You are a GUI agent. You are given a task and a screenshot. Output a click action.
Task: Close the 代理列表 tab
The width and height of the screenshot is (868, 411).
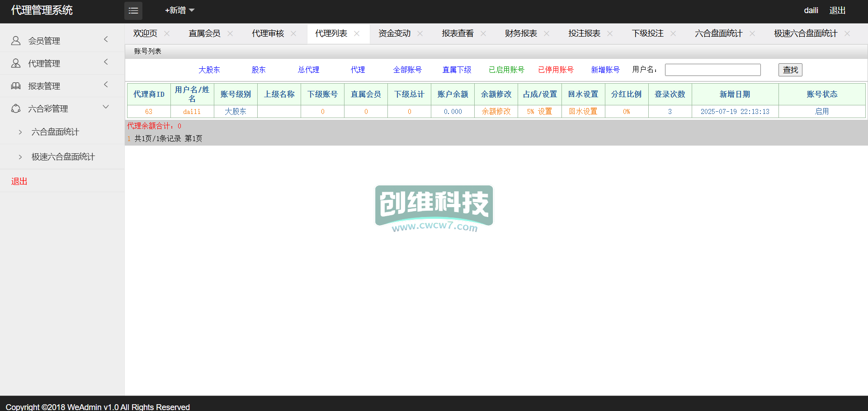[x=357, y=33]
